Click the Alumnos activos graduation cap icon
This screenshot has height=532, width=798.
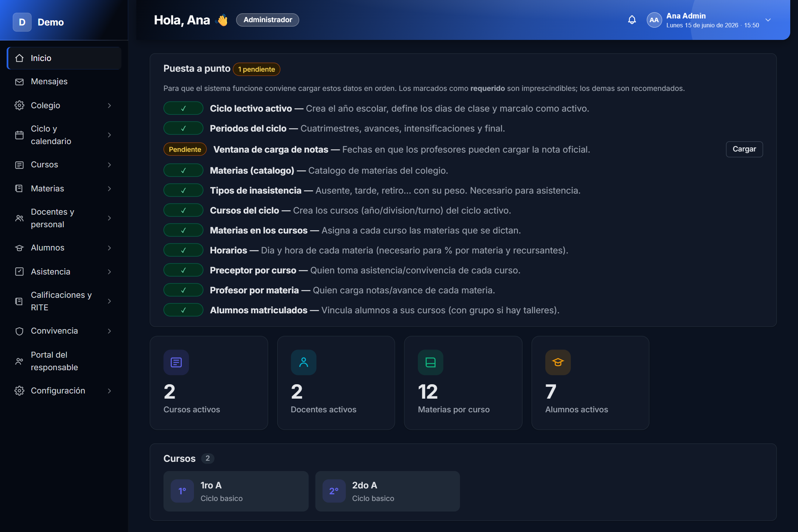pyautogui.click(x=558, y=362)
